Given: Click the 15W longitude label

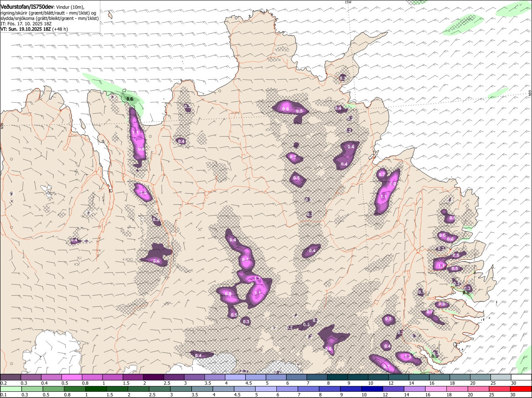Looking at the screenshot, I should [348, 2].
